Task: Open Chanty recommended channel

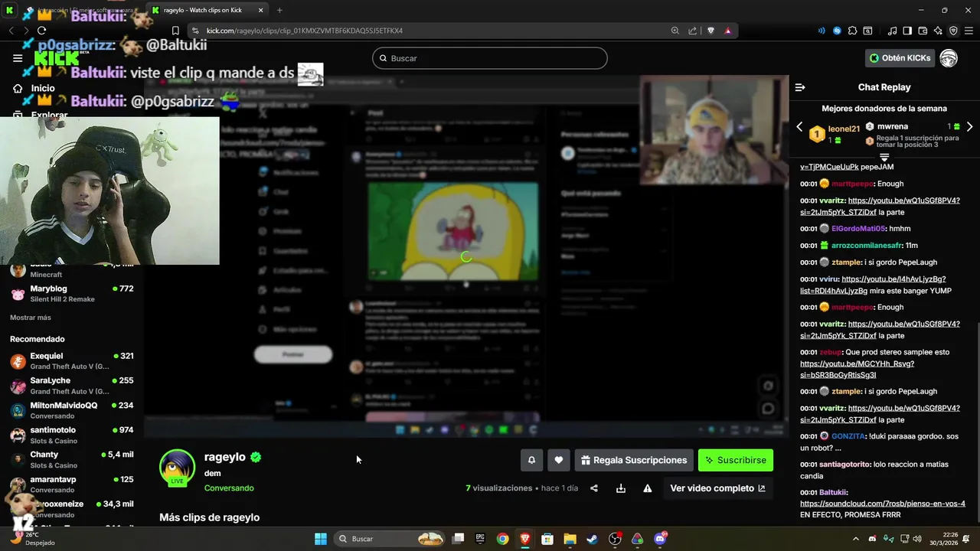Action: tap(72, 460)
